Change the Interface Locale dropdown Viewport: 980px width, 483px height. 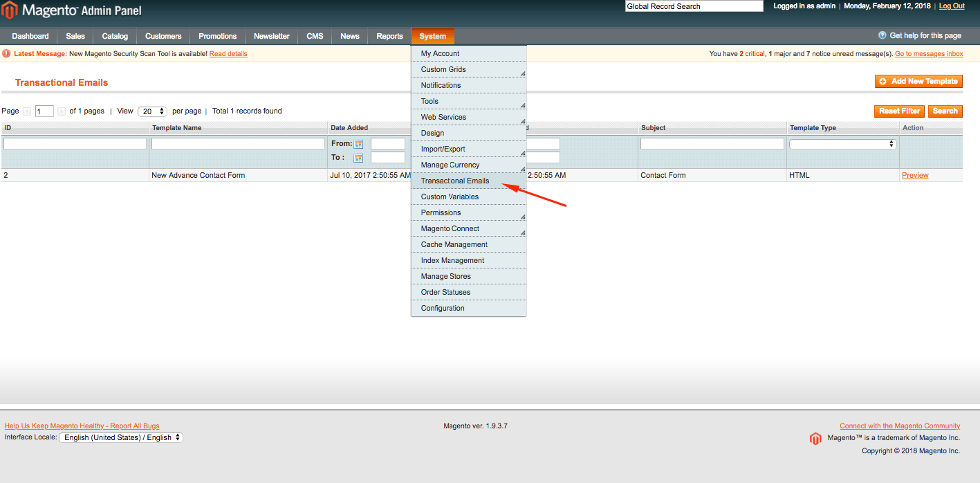(121, 437)
